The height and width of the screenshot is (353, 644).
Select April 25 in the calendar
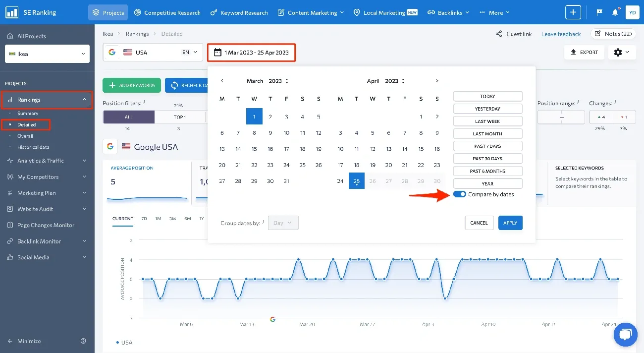click(x=356, y=181)
